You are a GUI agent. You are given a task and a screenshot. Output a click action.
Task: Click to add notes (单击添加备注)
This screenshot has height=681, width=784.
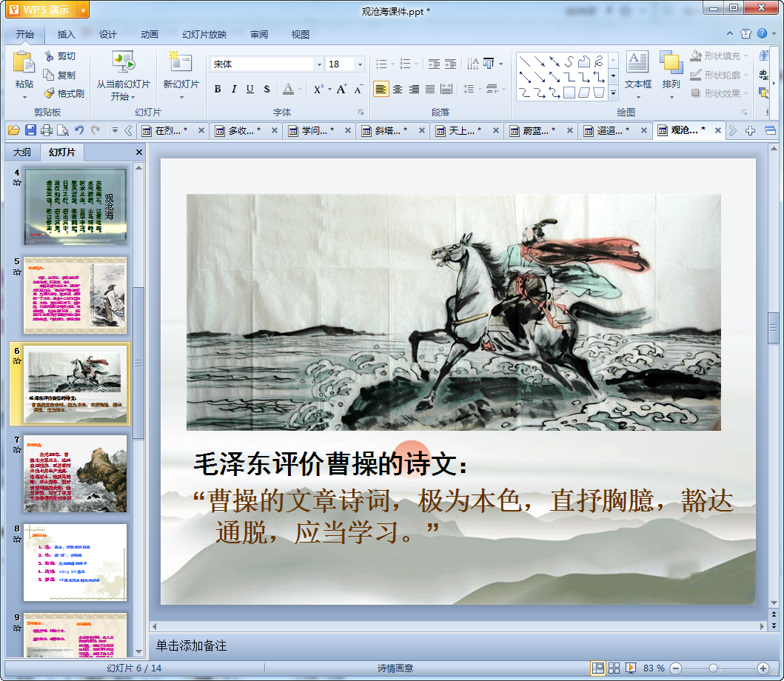191,645
